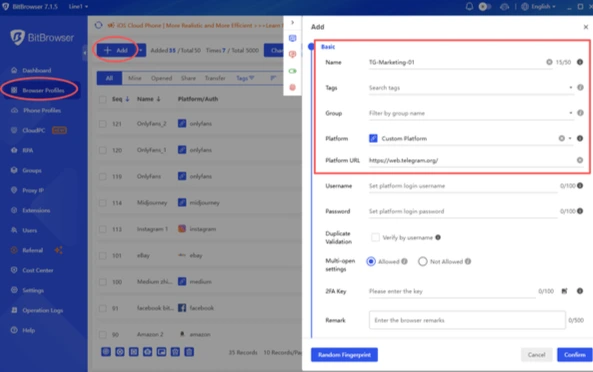This screenshot has height=372, width=593.
Task: Open the Tags filter dropdown tab
Action: (245, 78)
